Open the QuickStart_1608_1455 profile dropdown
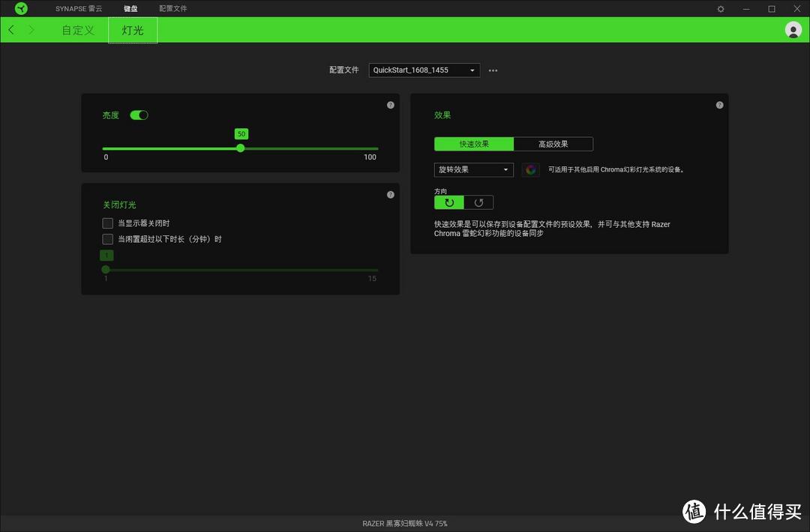 424,70
